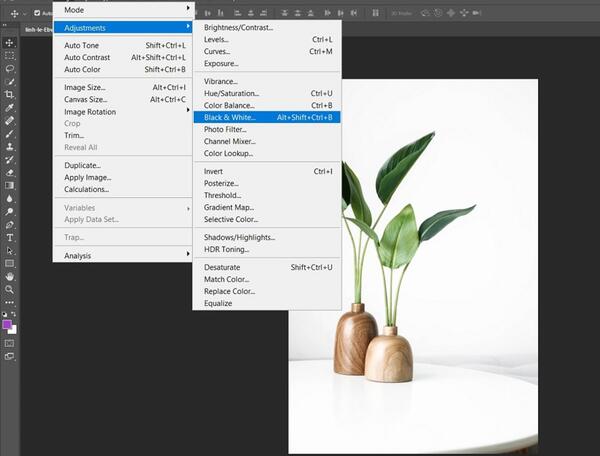This screenshot has height=456, width=600.
Task: Apply Invert adjustment
Action: 267,171
